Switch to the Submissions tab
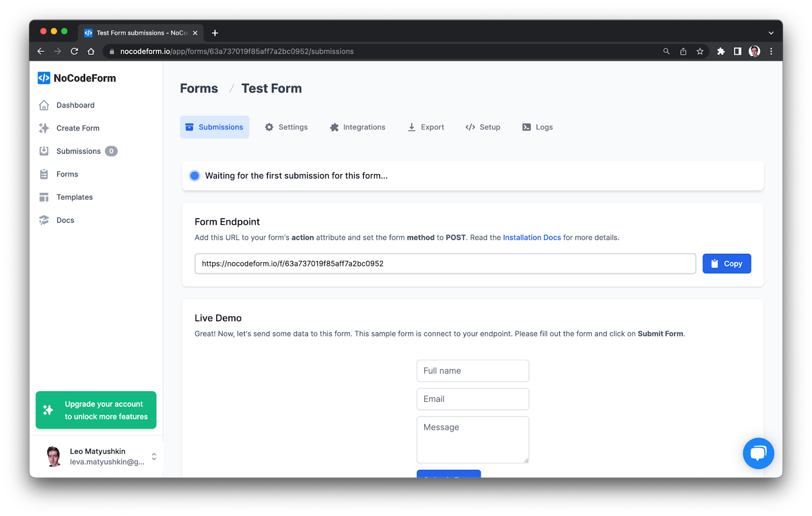812x516 pixels. click(x=215, y=127)
